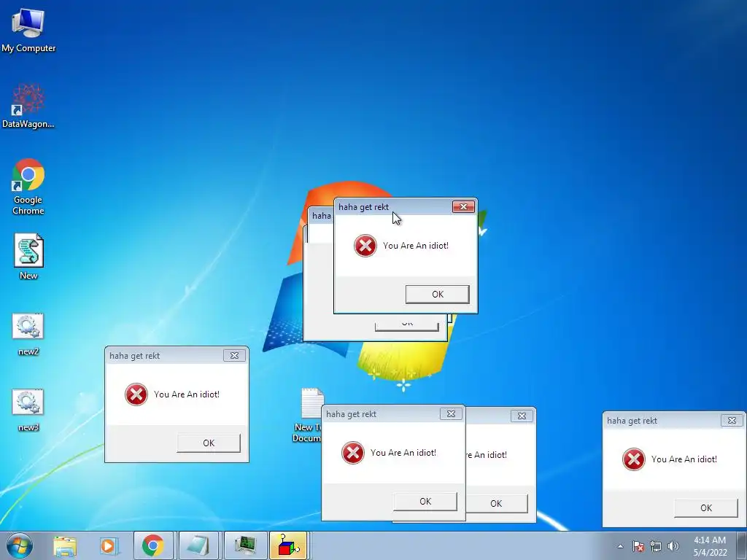The image size is (747, 560).
Task: Select the New Text Document desktop icon
Action: 308,415
